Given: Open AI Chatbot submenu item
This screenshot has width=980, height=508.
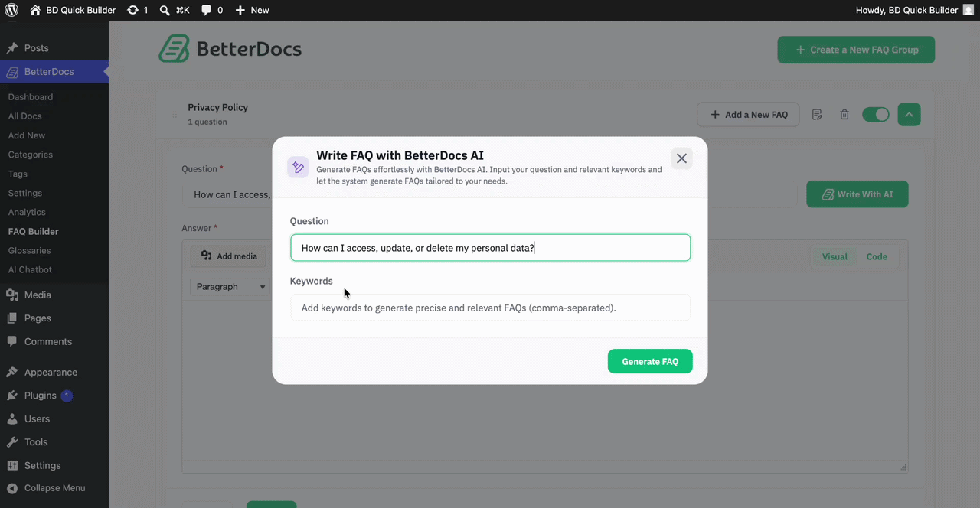Looking at the screenshot, I should (31, 269).
